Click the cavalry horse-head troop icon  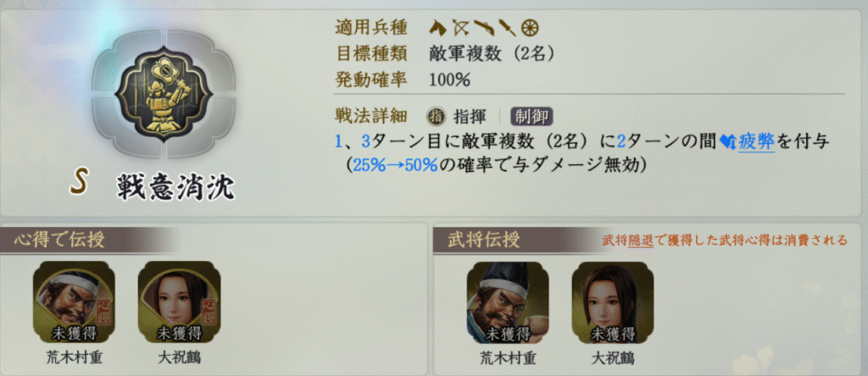[x=438, y=26]
